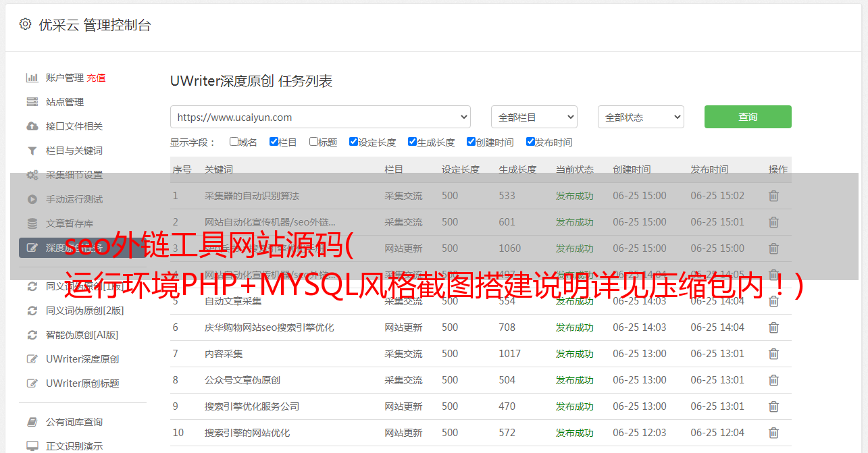
Task: Tick the 标题 display field checkbox
Action: pos(313,142)
